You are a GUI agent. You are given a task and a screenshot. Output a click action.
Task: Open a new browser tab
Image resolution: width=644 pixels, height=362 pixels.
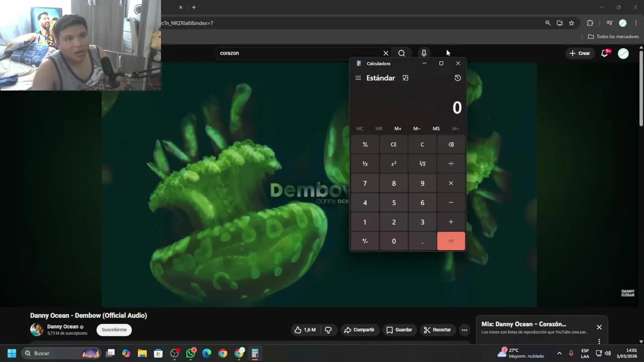coord(194,8)
